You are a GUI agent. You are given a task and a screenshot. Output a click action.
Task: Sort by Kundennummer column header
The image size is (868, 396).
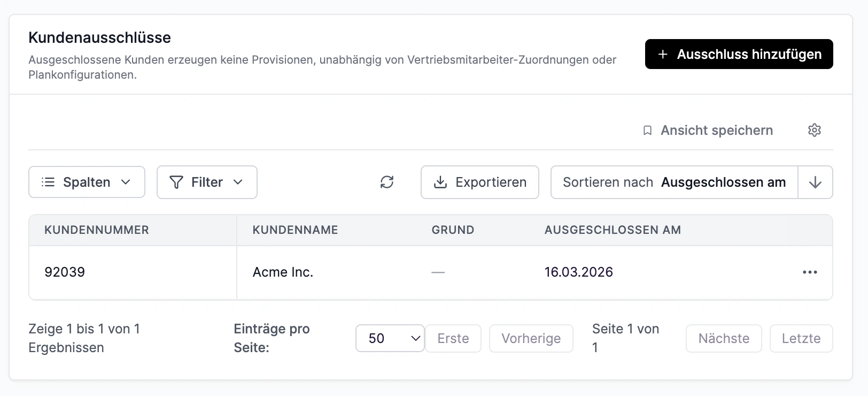point(97,230)
